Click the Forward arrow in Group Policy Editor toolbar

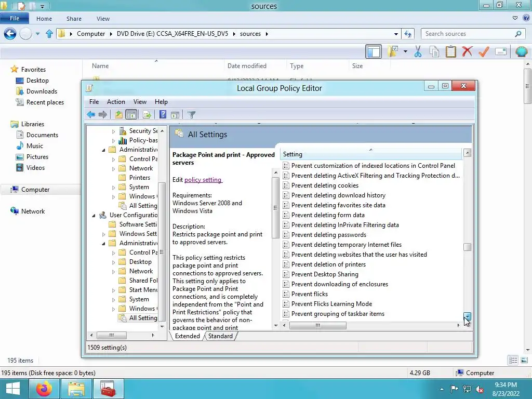102,115
